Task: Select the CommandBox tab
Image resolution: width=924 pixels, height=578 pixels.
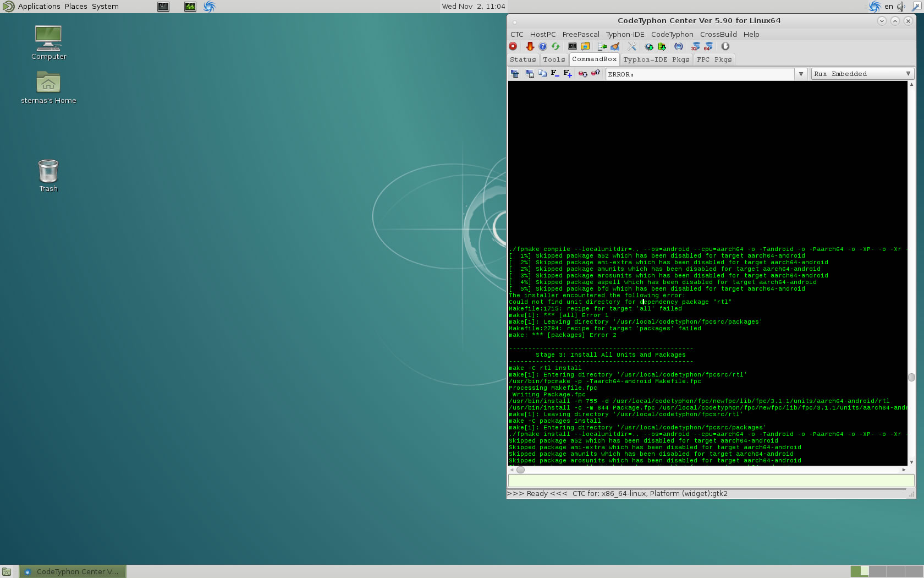Action: 595,59
